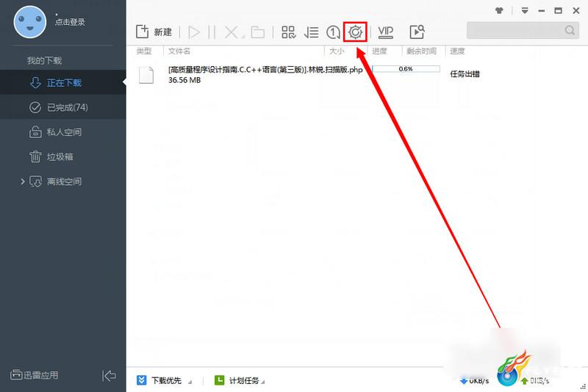Select 已完成(74) in the sidebar
This screenshot has width=588, height=392.
(x=63, y=107)
